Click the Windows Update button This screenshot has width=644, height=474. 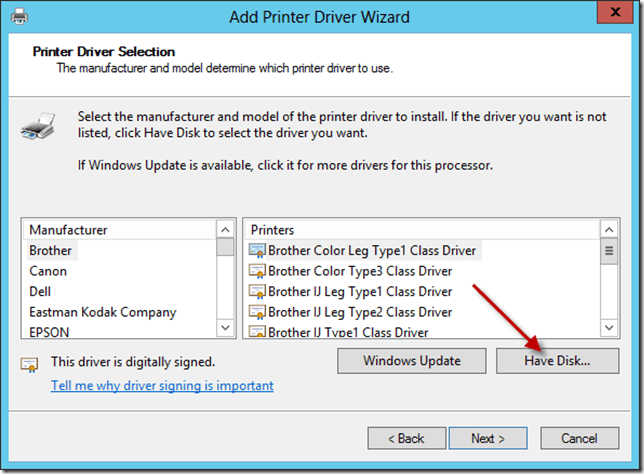pyautogui.click(x=412, y=361)
